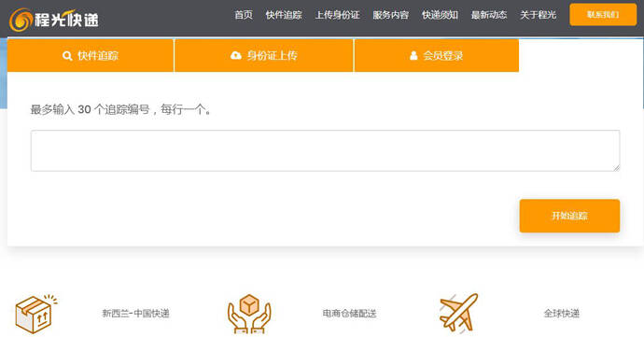Click the 程光快递 swirl logo
The width and height of the screenshot is (644, 337).
(21, 20)
